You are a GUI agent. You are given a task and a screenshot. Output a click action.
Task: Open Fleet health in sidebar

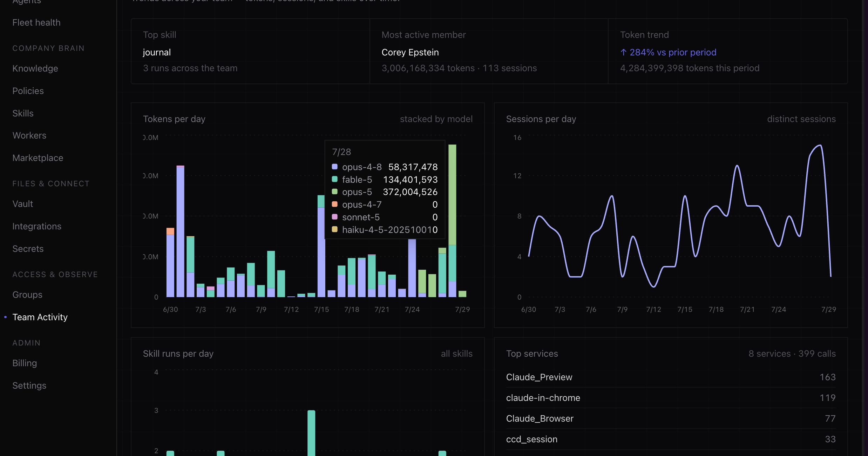point(36,22)
